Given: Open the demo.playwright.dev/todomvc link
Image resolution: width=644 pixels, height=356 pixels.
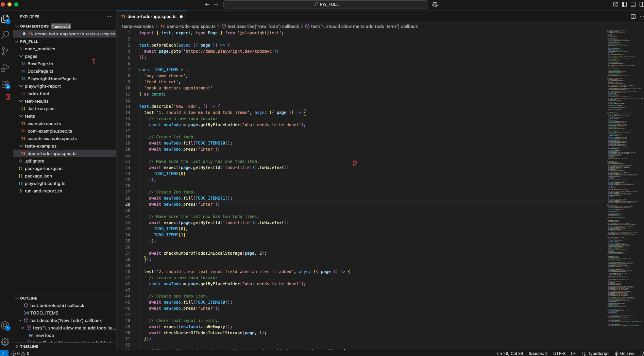Looking at the screenshot, I should 228,51.
